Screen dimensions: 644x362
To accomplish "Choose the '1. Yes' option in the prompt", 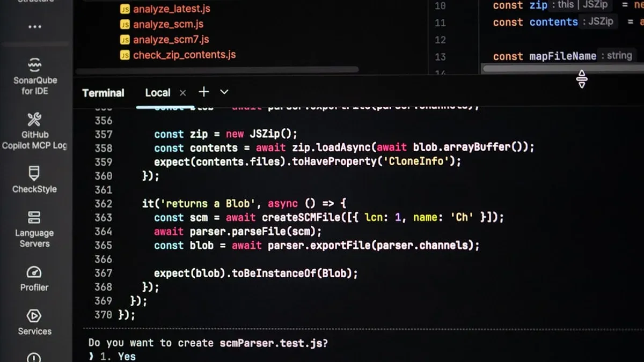I will pyautogui.click(x=119, y=356).
